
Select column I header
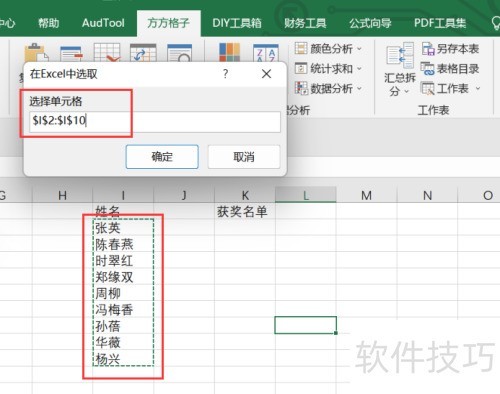[123, 195]
